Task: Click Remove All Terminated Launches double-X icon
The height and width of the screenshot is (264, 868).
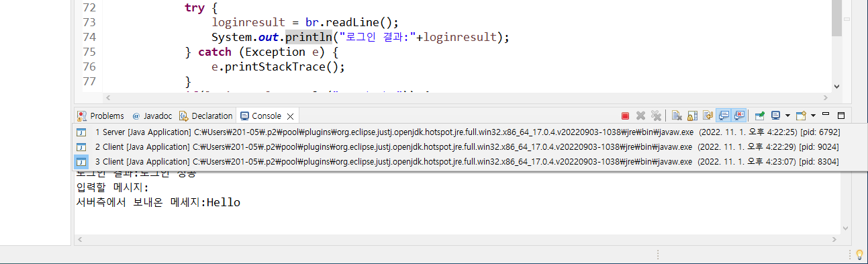Action: 656,116
